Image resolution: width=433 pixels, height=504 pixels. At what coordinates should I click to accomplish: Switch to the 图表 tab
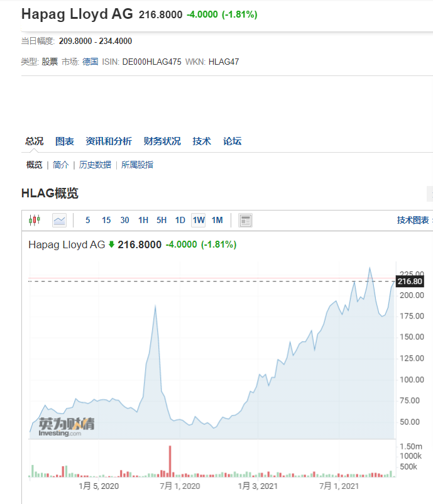point(65,141)
